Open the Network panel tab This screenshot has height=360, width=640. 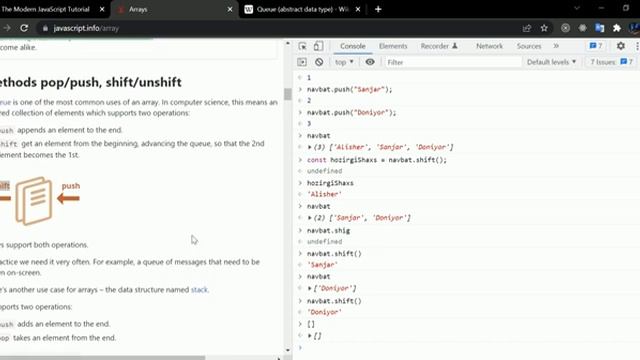[489, 46]
